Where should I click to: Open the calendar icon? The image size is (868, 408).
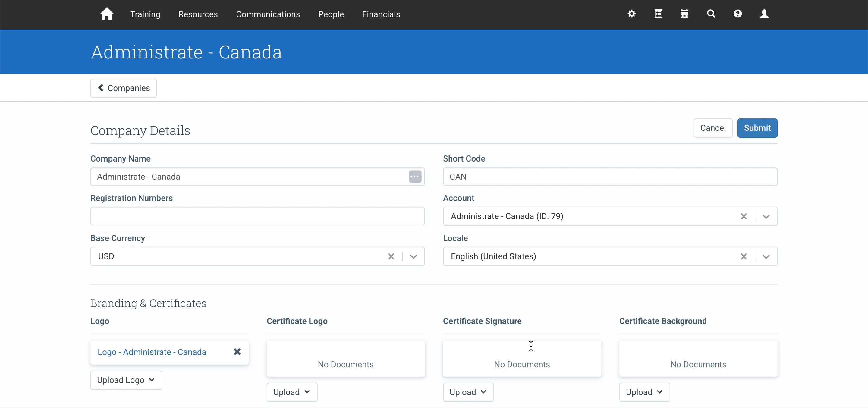tap(684, 14)
